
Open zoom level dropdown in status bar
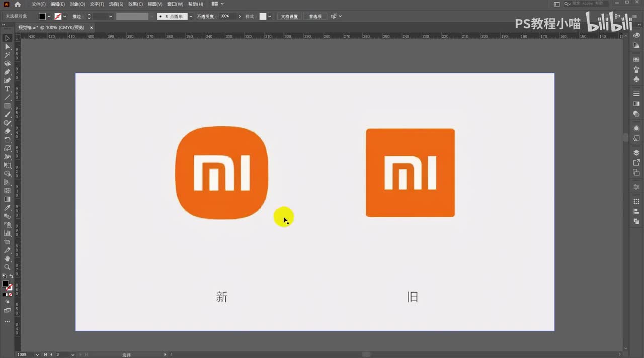(x=37, y=354)
